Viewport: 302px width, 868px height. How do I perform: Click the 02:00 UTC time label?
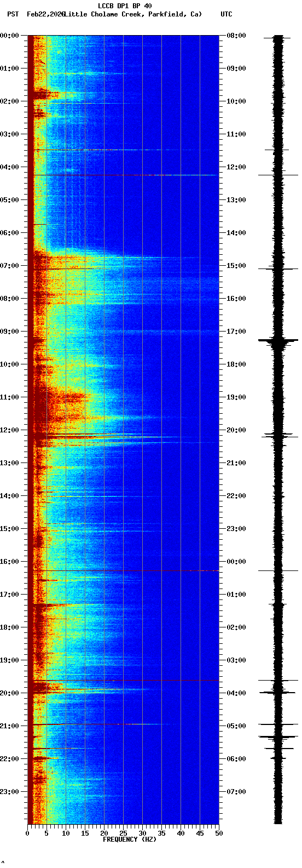pos(236,627)
